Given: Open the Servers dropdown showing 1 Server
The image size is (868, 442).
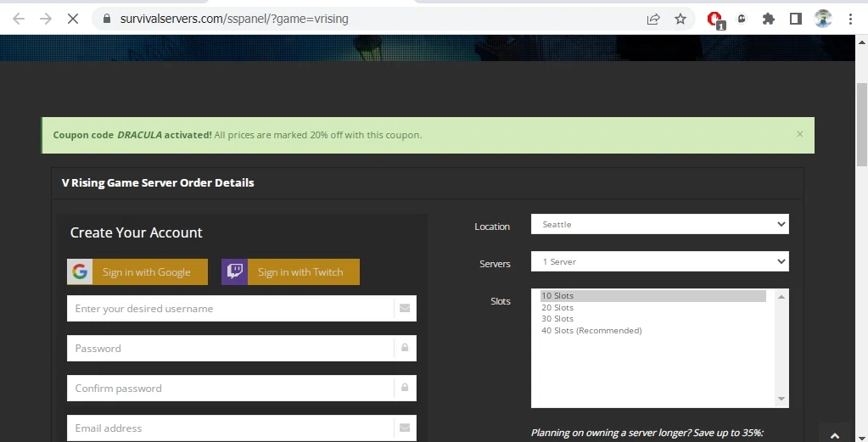Looking at the screenshot, I should click(660, 261).
